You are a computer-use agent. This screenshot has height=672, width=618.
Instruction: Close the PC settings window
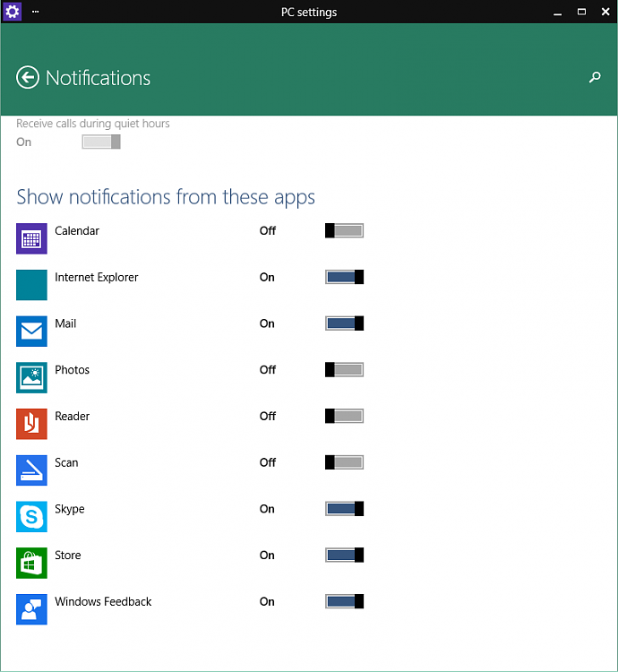pos(605,12)
